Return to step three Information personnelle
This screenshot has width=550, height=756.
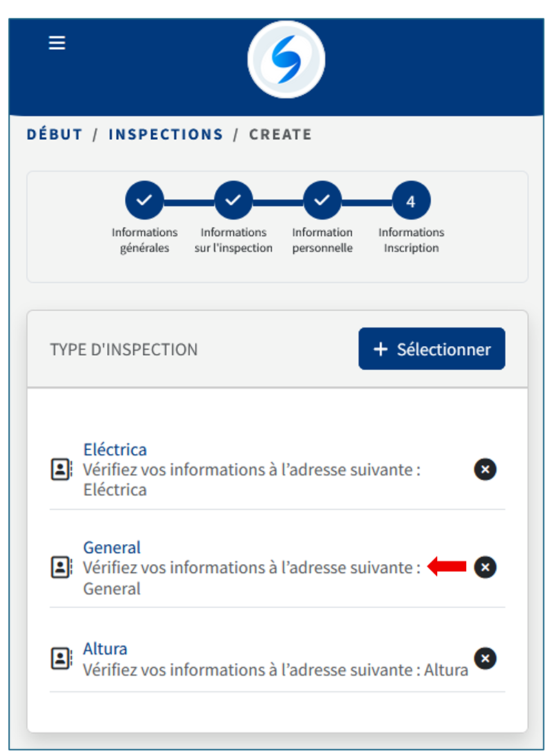click(322, 201)
